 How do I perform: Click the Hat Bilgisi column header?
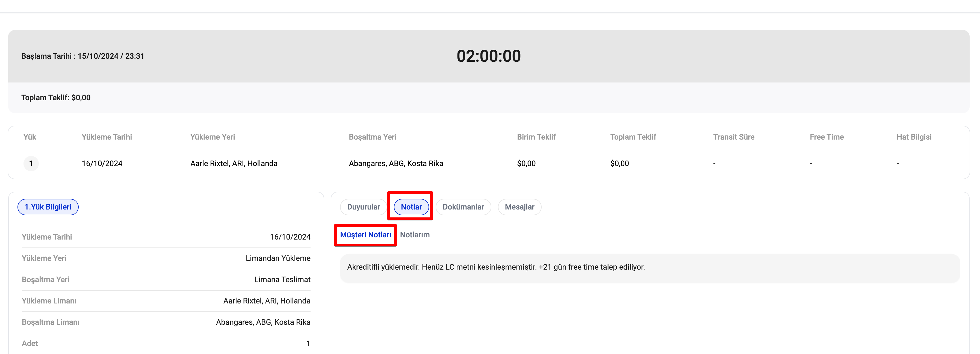pos(913,137)
